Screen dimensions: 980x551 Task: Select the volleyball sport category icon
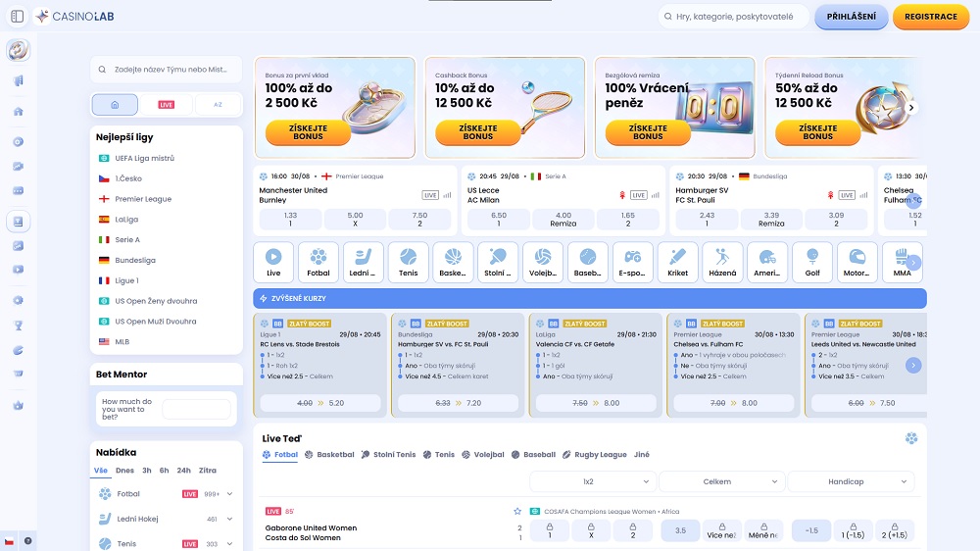point(543,262)
